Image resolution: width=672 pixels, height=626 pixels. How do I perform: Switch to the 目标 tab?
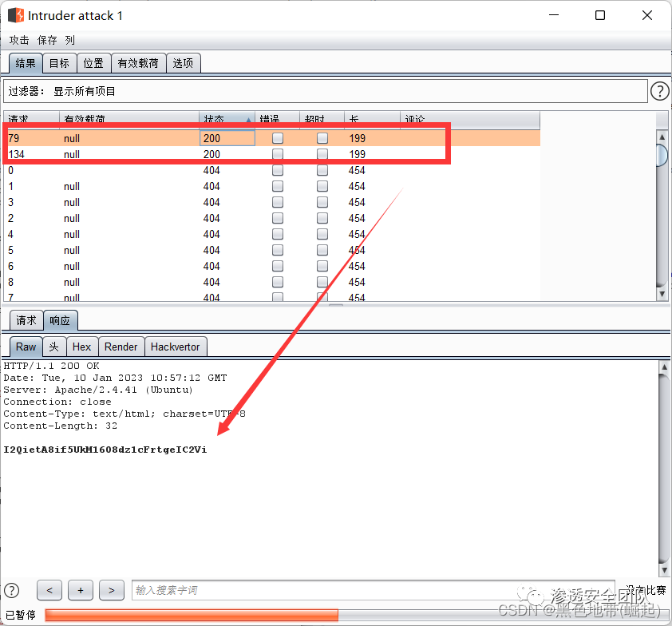59,63
